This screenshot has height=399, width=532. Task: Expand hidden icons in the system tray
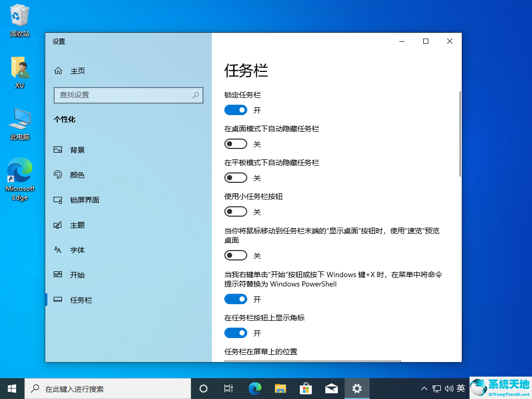pos(424,388)
